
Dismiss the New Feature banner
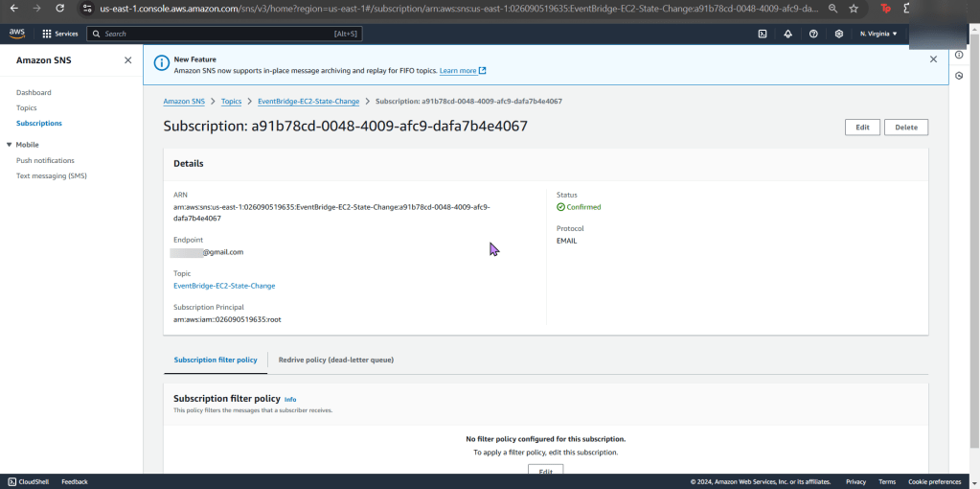point(933,59)
